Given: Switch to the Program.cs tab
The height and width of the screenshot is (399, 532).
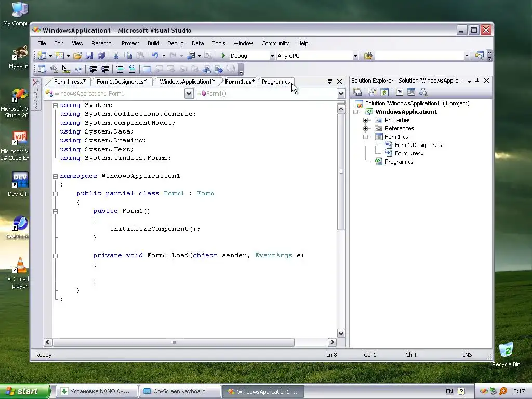Looking at the screenshot, I should (276, 82).
